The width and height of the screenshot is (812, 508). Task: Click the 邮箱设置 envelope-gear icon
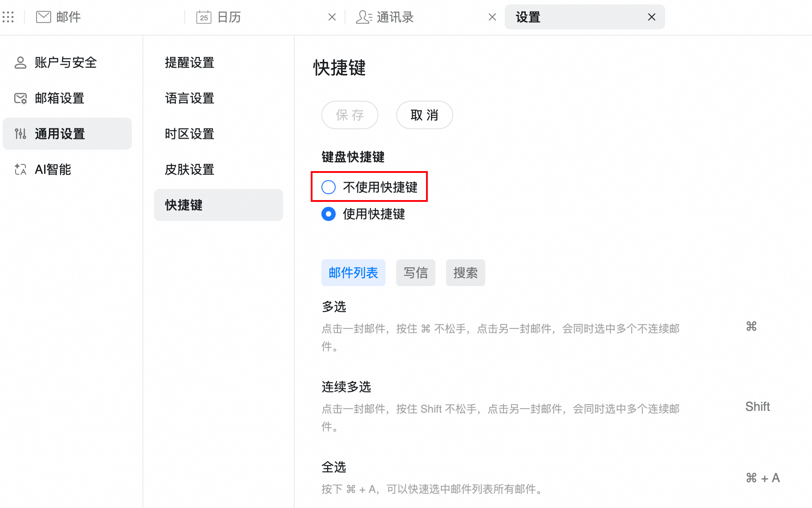tap(20, 98)
